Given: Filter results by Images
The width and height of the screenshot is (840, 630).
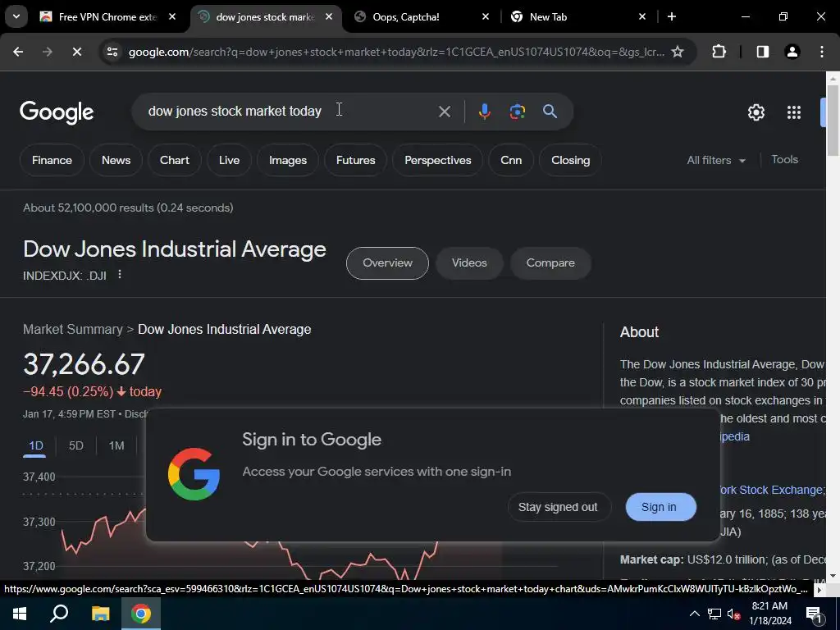Looking at the screenshot, I should click(x=288, y=160).
